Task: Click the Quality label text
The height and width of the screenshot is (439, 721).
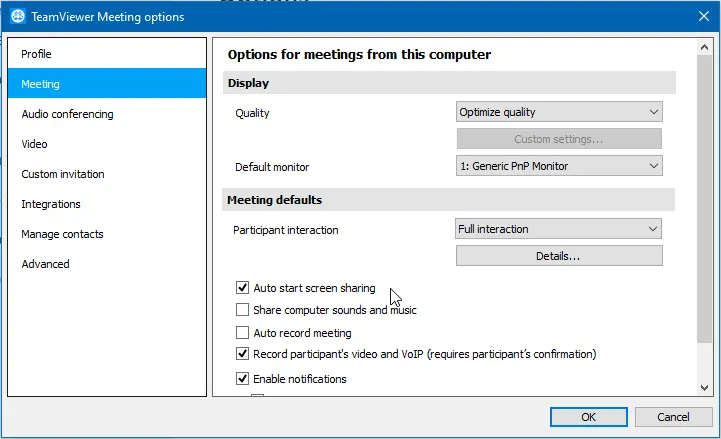Action: click(x=252, y=113)
